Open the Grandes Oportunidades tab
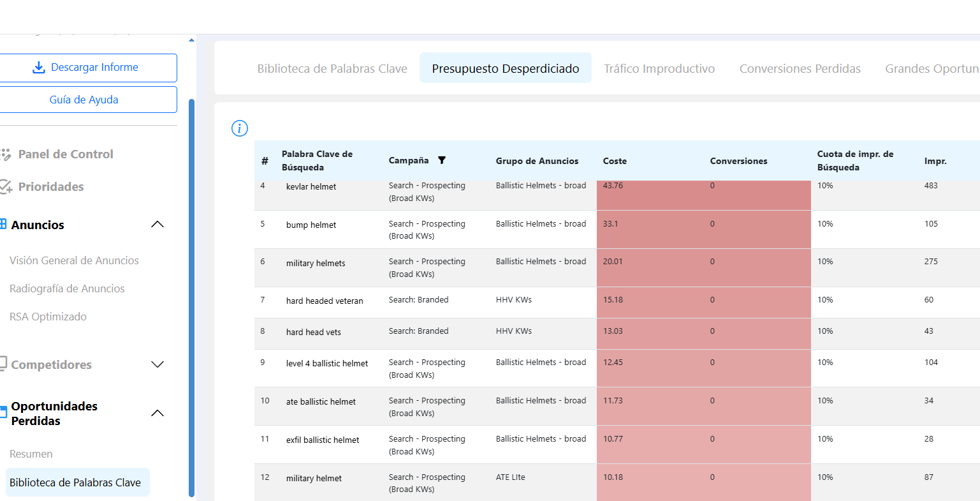980x501 pixels. [932, 68]
